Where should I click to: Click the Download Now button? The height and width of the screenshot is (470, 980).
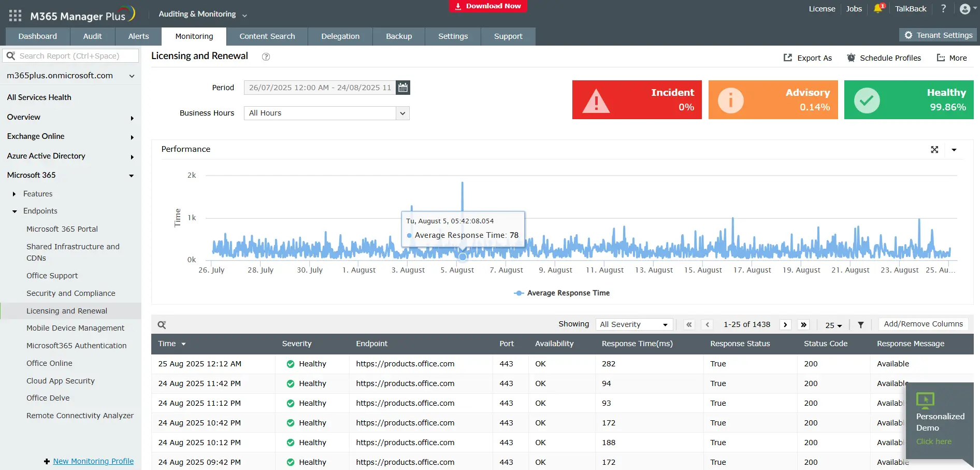point(488,6)
